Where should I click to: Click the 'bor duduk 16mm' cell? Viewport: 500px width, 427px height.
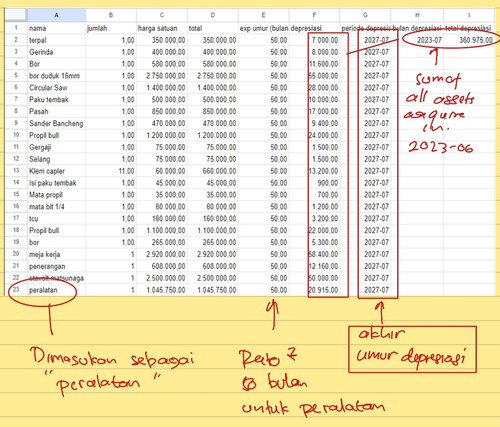coord(56,76)
